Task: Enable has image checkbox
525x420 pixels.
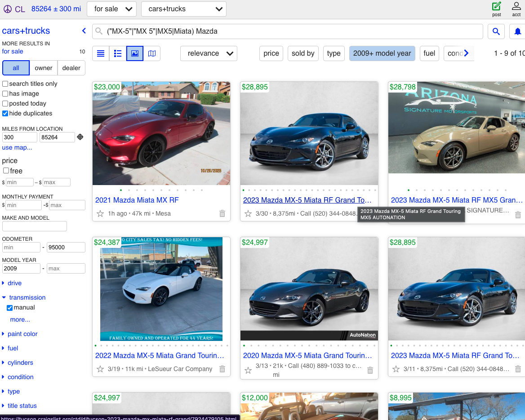Action: 5,94
